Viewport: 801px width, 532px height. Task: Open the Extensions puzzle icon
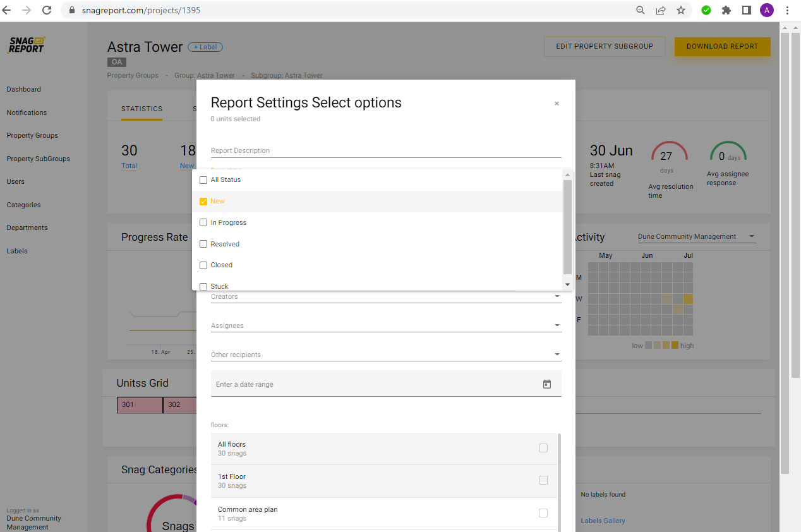(x=726, y=10)
